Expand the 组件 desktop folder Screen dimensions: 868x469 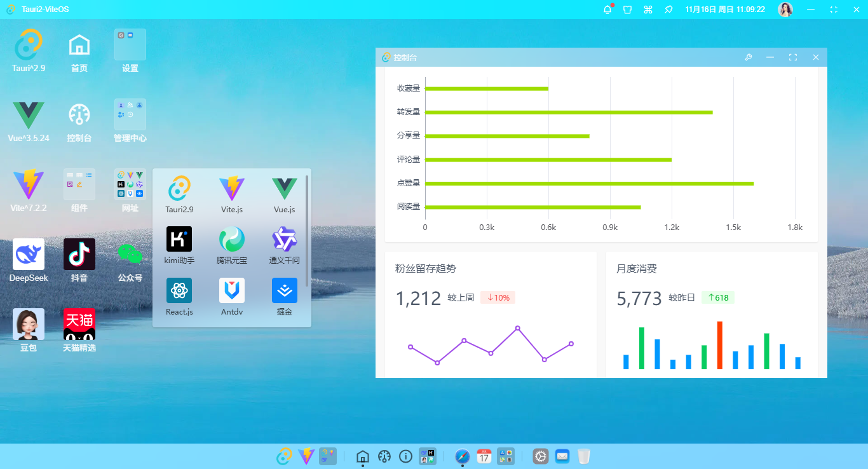79,185
